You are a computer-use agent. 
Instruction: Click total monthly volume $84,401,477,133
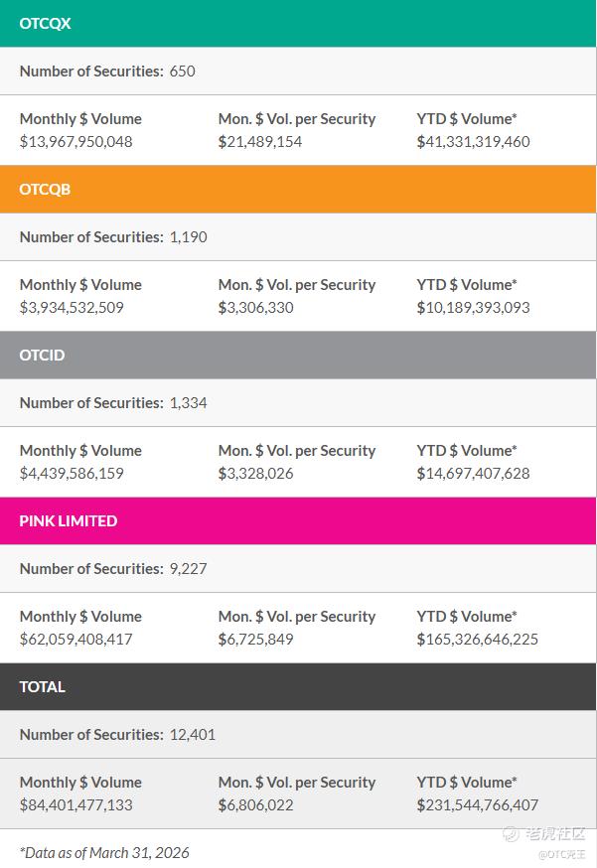(x=76, y=804)
